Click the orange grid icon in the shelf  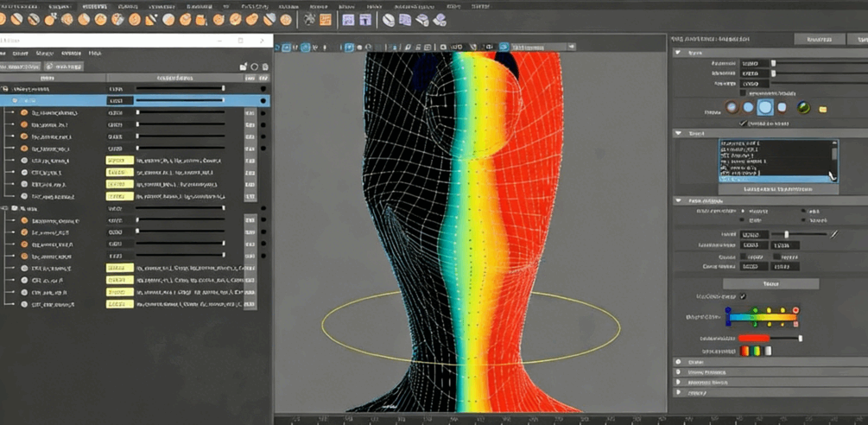coord(325,19)
